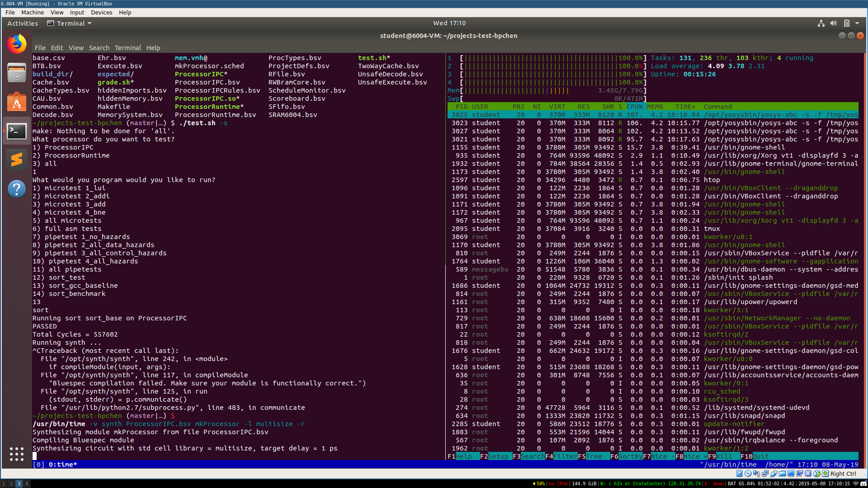Click the Discord tray icon
This screenshot has height=488, width=868.
pyautogui.click(x=863, y=483)
